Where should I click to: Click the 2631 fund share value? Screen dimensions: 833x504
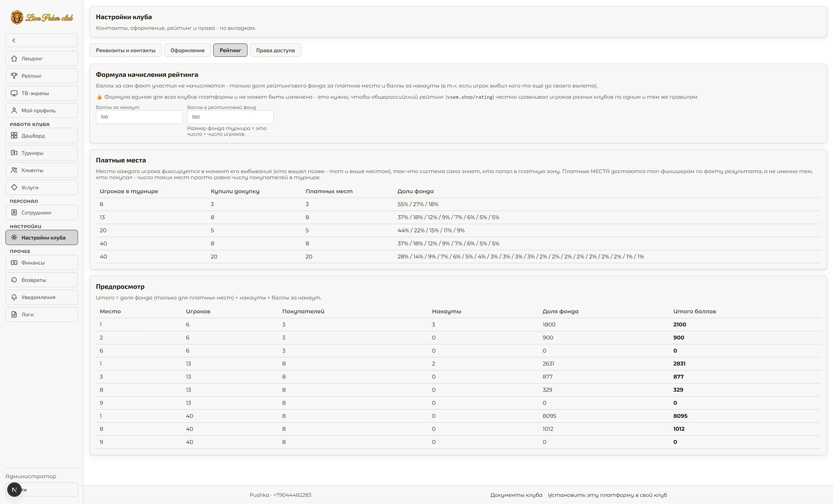click(x=548, y=364)
